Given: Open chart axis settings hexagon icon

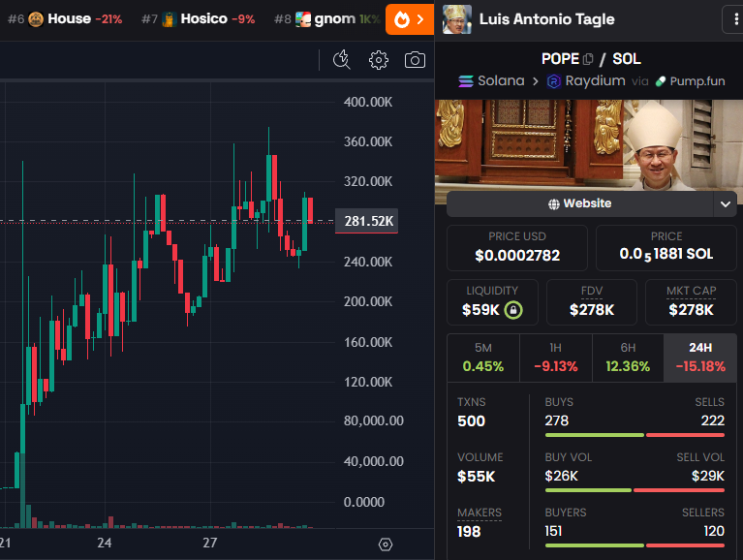Looking at the screenshot, I should (386, 544).
